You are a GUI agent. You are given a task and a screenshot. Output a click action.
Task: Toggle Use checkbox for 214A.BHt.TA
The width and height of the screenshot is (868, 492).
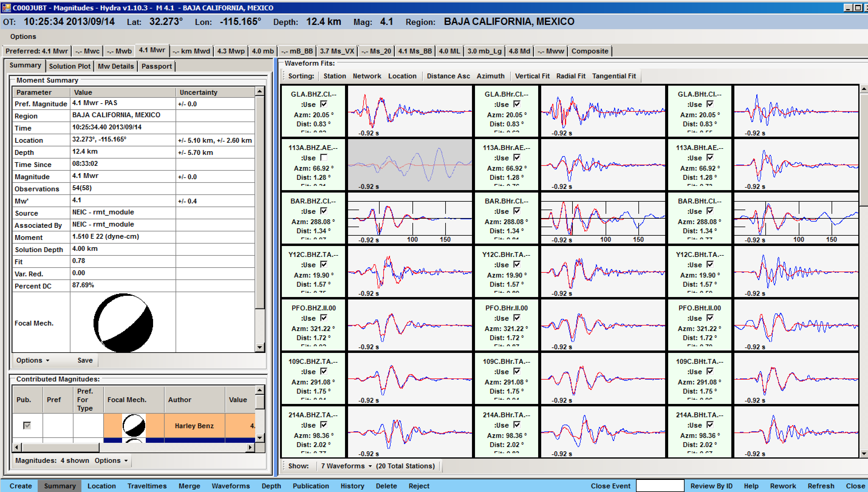point(710,424)
